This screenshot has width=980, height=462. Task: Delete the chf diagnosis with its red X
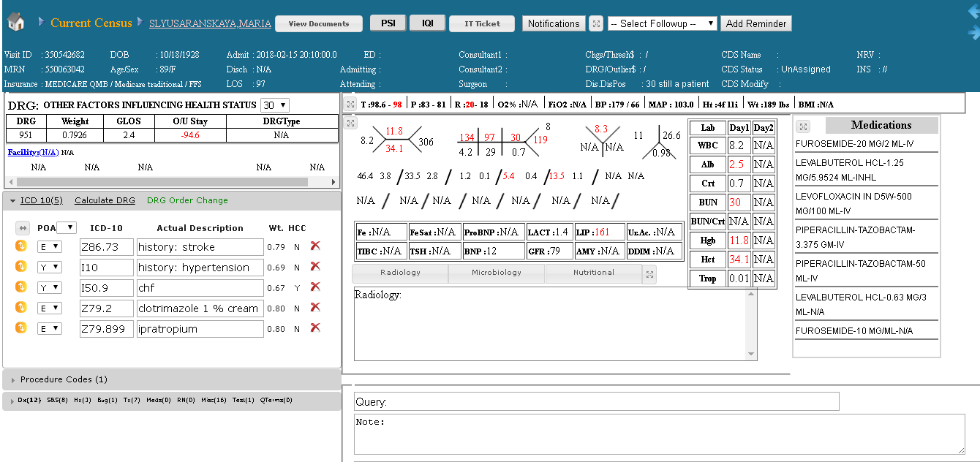point(316,287)
